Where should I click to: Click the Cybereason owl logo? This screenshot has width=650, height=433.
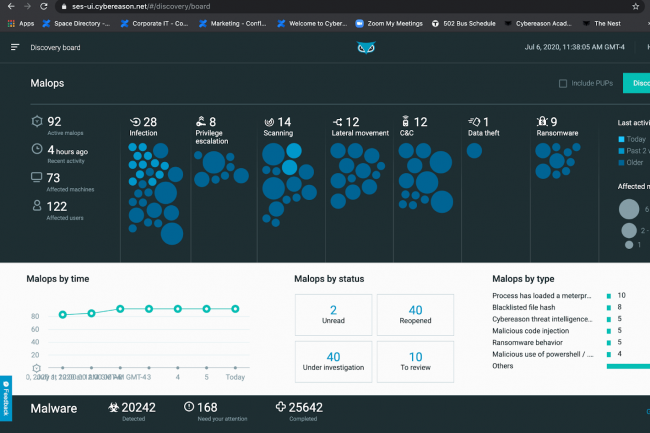coord(366,47)
